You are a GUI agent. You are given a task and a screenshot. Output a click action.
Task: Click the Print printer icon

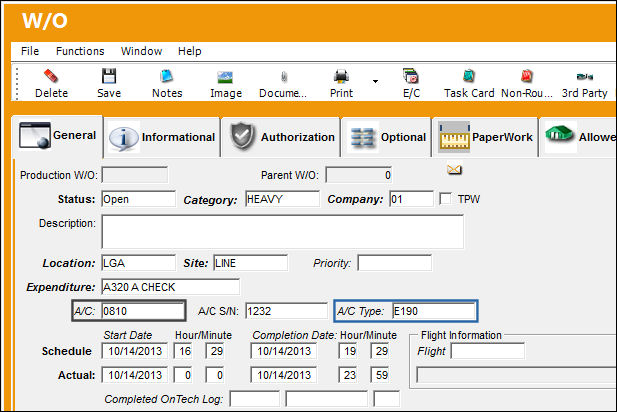pyautogui.click(x=341, y=76)
